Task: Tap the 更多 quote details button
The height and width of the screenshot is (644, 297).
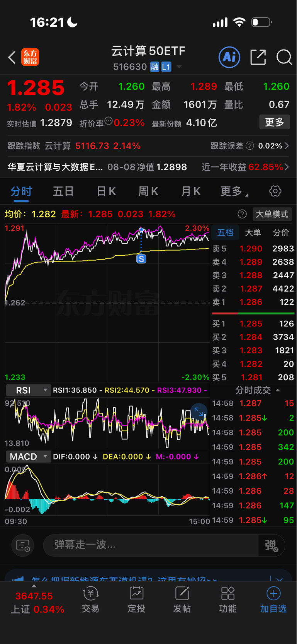Action: [x=275, y=122]
